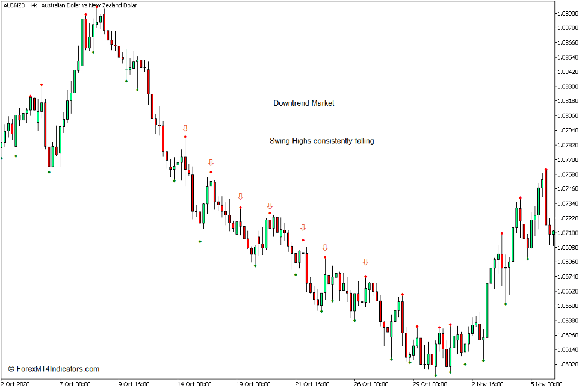Click the rightmost down arrow signal on chart
This screenshot has width=588, height=391.
pos(365,261)
